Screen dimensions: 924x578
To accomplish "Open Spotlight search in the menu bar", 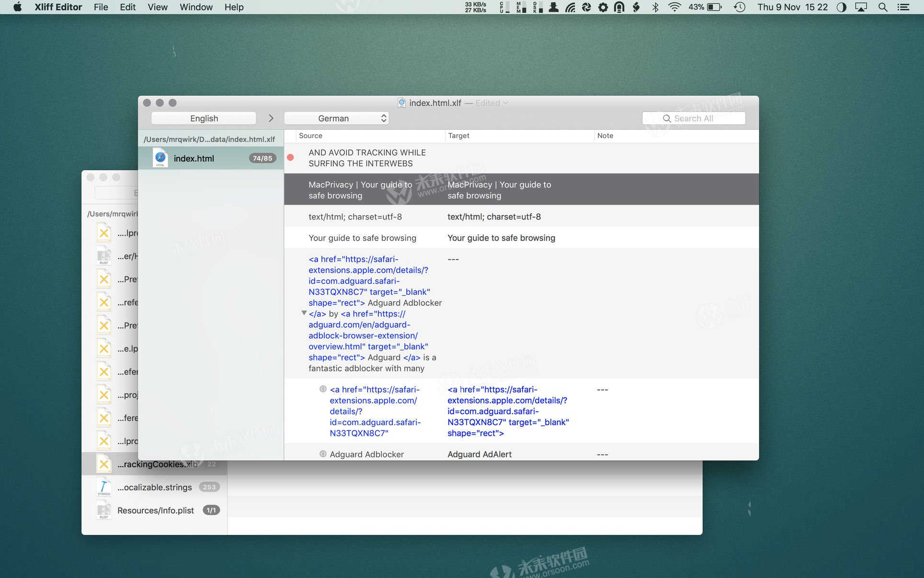I will pyautogui.click(x=882, y=7).
